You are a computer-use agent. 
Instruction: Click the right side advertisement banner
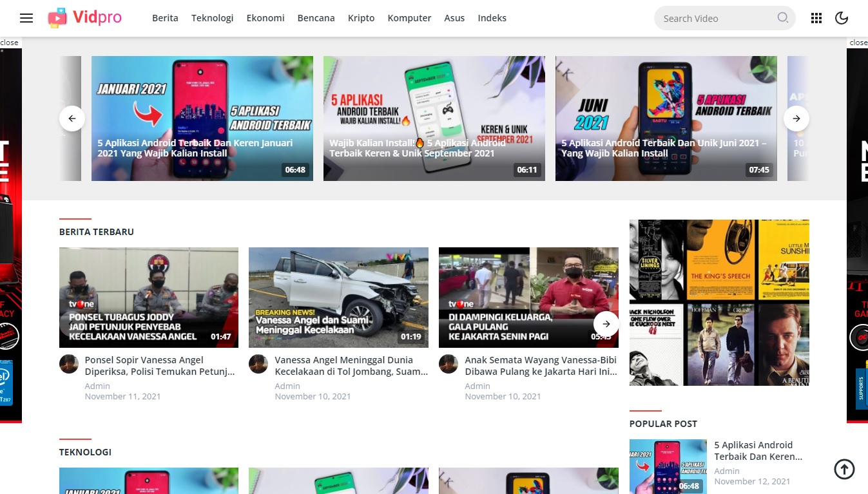857,235
